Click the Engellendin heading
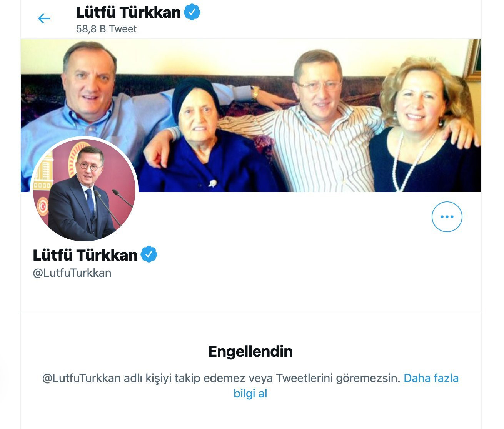 point(250,351)
